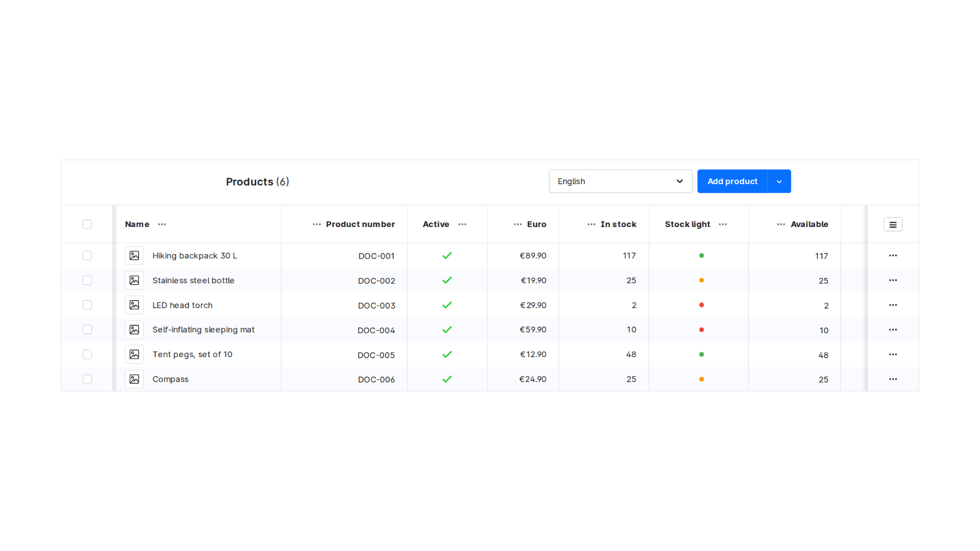Click the image placeholder for Self-inflating sleeping mat
The width and height of the screenshot is (980, 551).
click(x=134, y=330)
